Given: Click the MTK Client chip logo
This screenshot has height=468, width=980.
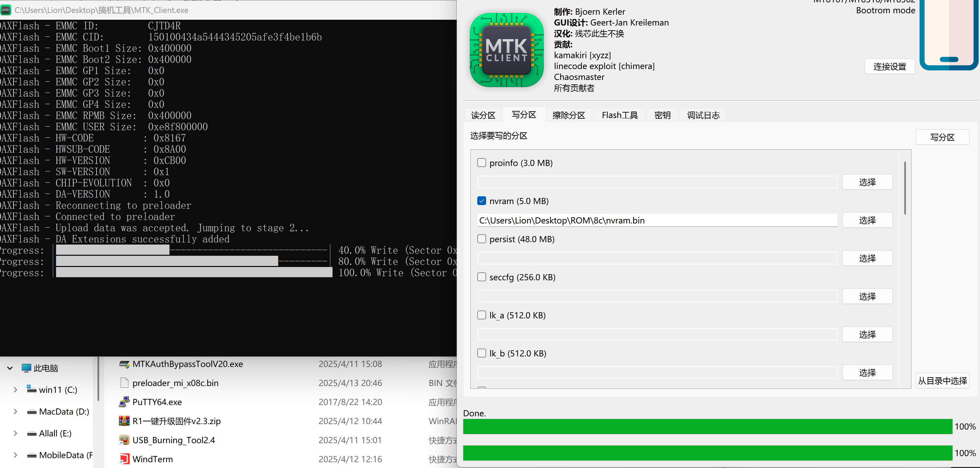Looking at the screenshot, I should tap(506, 50).
